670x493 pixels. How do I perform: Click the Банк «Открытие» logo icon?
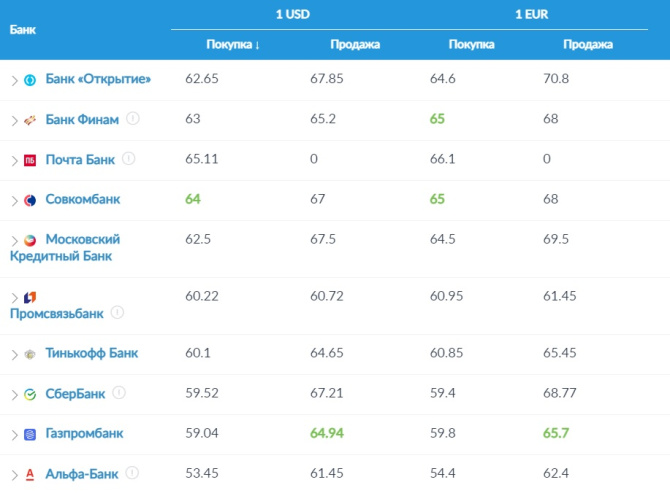30,80
